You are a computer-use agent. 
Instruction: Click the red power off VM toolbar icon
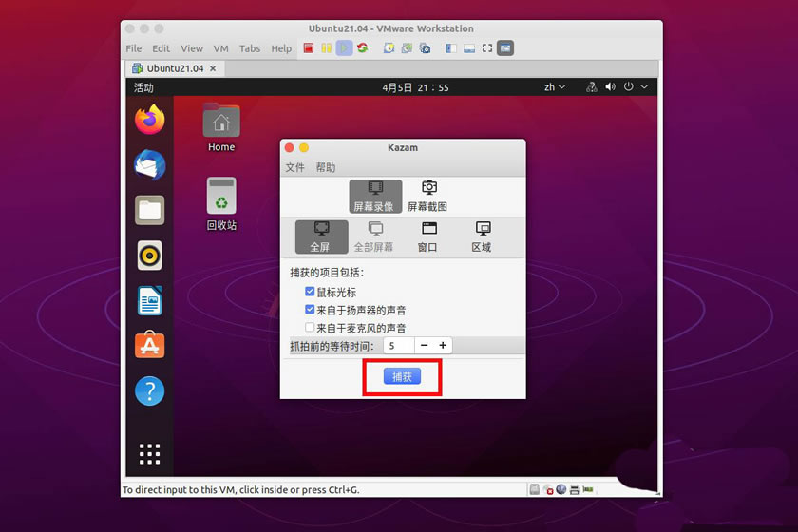pos(309,47)
